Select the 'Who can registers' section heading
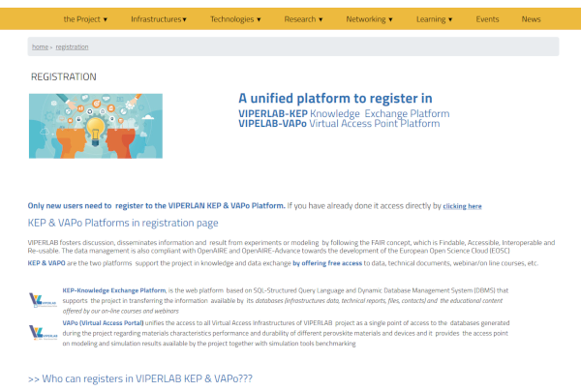The height and width of the screenshot is (392, 581). coord(140,377)
